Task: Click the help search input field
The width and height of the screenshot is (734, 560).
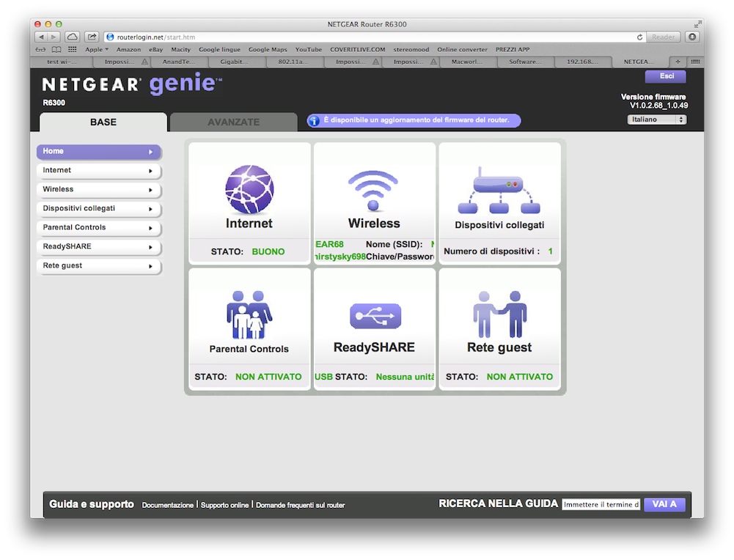Action: pyautogui.click(x=601, y=504)
